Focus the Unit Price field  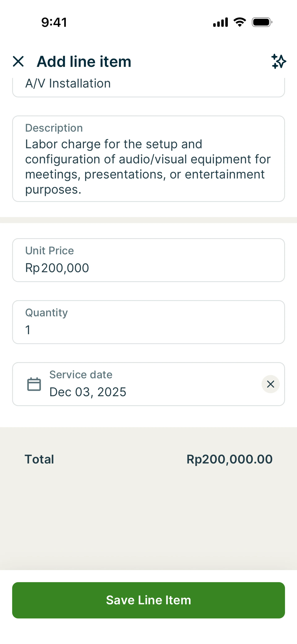coord(148,260)
